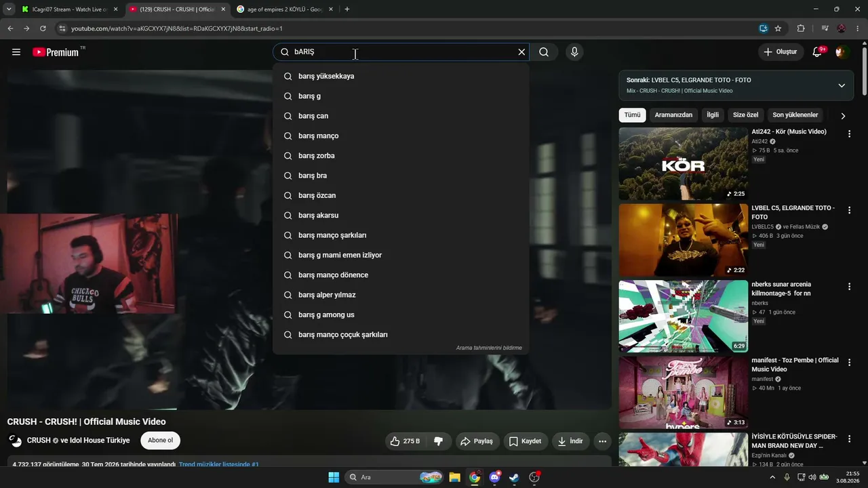868x488 pixels.
Task: Open more options for Spider-Man video
Action: pyautogui.click(x=849, y=439)
